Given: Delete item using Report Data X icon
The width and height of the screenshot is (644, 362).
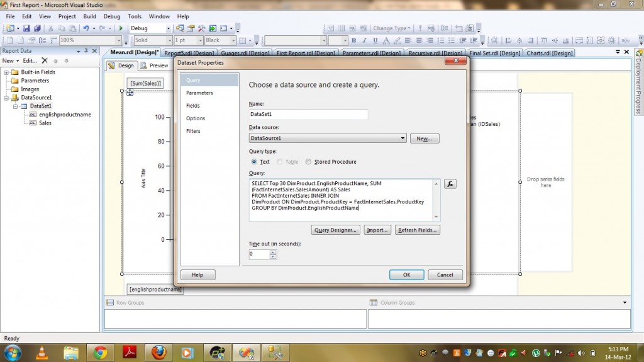Looking at the screenshot, I should coord(45,60).
